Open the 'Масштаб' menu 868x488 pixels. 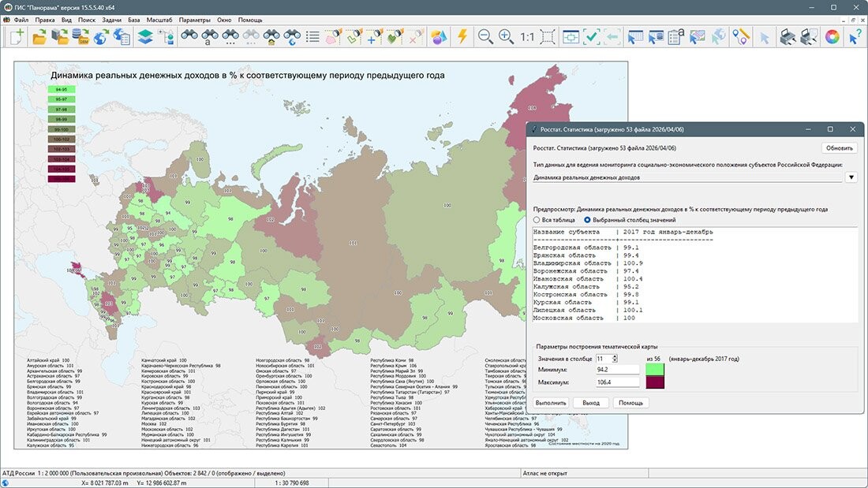click(x=159, y=19)
